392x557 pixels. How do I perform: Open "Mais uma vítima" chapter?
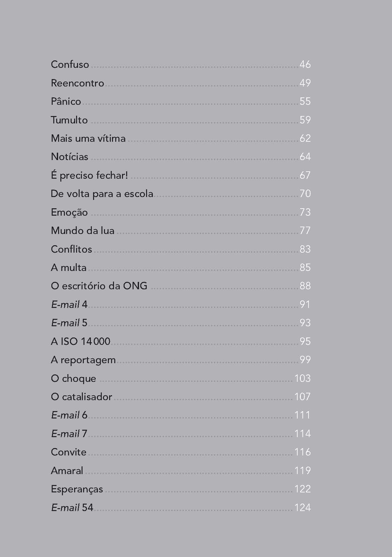(88, 138)
